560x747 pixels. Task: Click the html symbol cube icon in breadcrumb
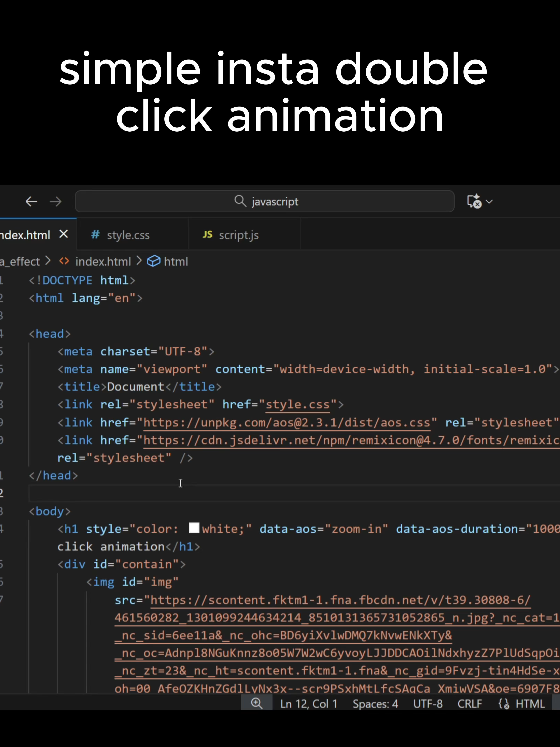tap(154, 261)
